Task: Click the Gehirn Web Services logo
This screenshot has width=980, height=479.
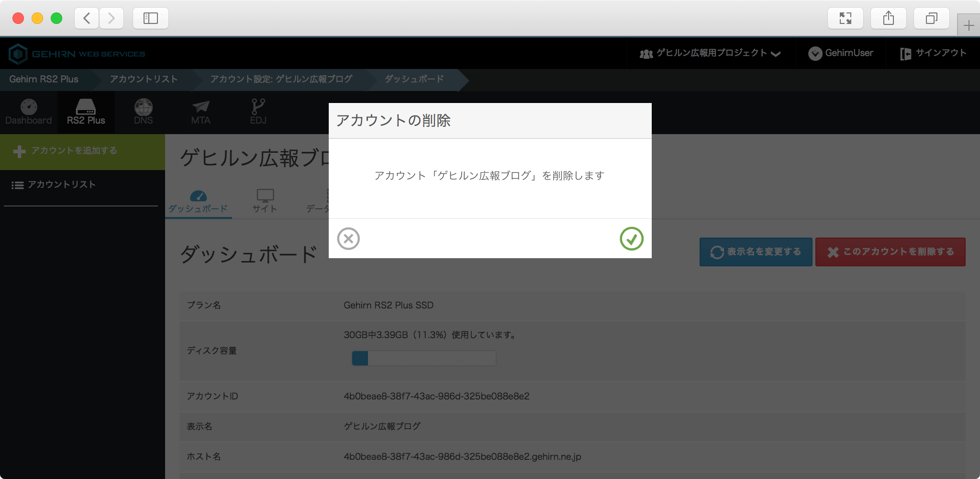Action: (77, 54)
